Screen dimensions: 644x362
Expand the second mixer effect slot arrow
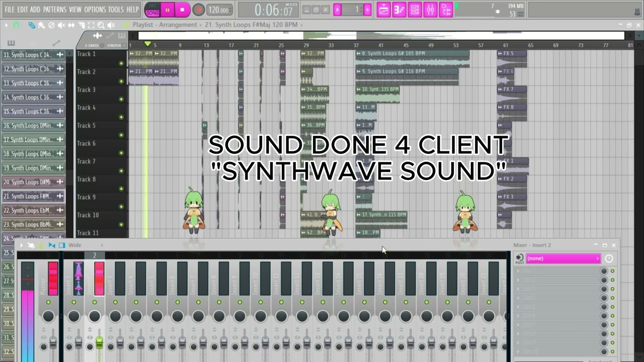pos(518,280)
